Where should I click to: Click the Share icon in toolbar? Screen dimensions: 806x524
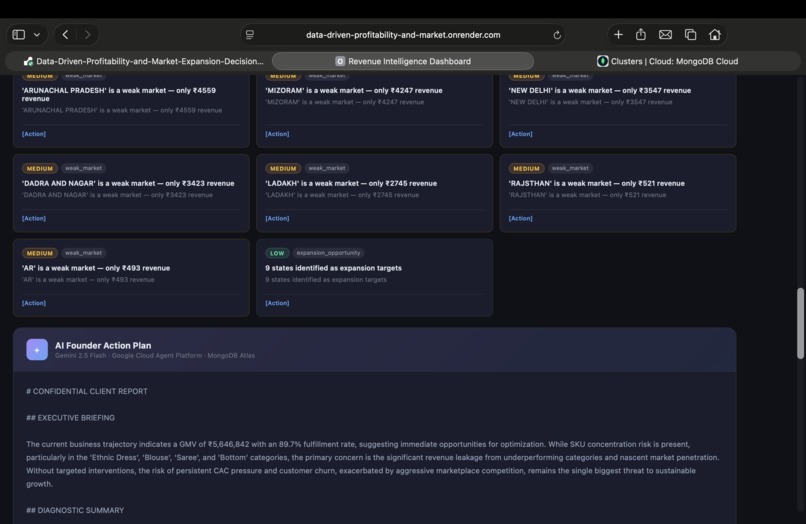pos(640,34)
